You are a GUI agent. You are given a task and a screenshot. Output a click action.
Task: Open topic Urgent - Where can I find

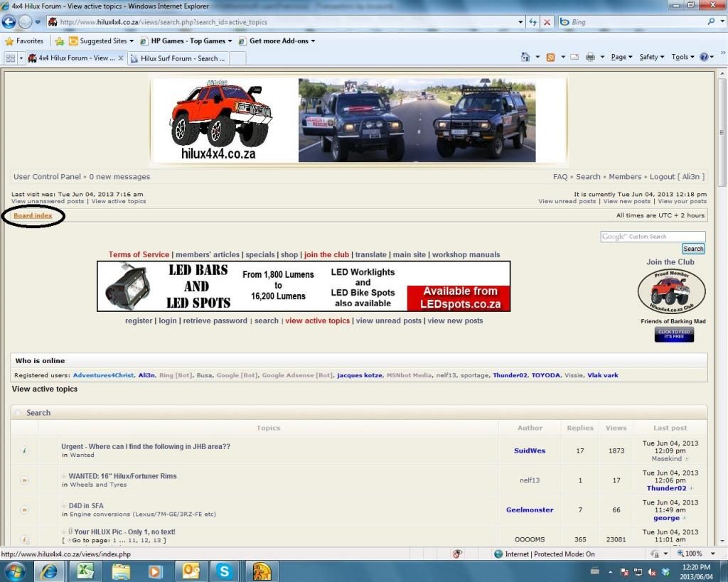tap(146, 446)
